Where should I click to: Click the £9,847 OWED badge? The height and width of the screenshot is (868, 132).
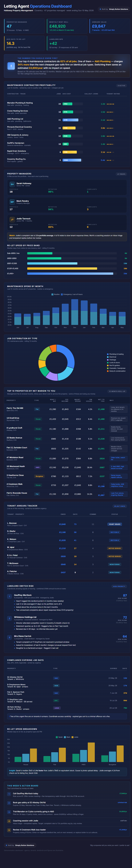pos(120,506)
